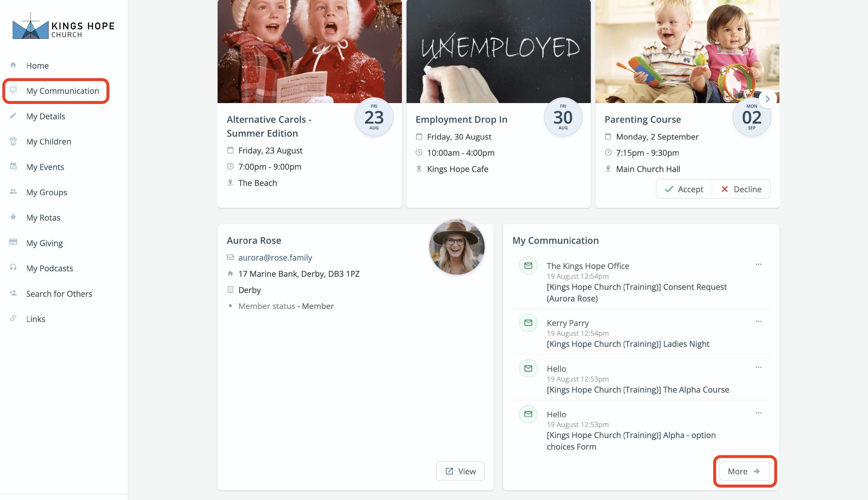This screenshot has height=500, width=868.
Task: Click the pencil icon next to My Details
Action: tap(13, 116)
